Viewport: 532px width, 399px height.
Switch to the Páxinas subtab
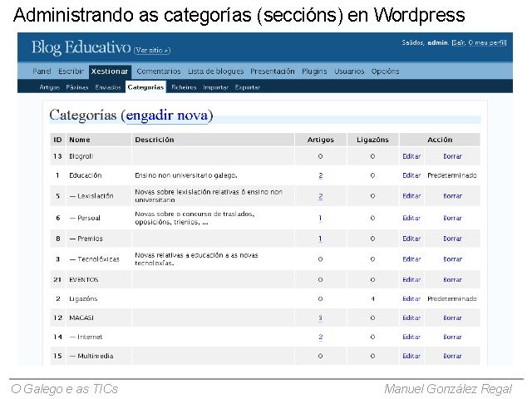(x=76, y=86)
